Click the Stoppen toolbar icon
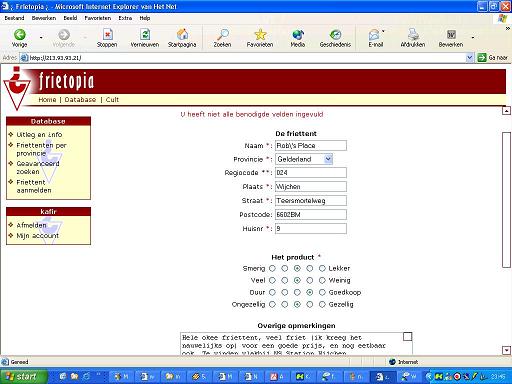The width and height of the screenshot is (512, 384). [107, 35]
